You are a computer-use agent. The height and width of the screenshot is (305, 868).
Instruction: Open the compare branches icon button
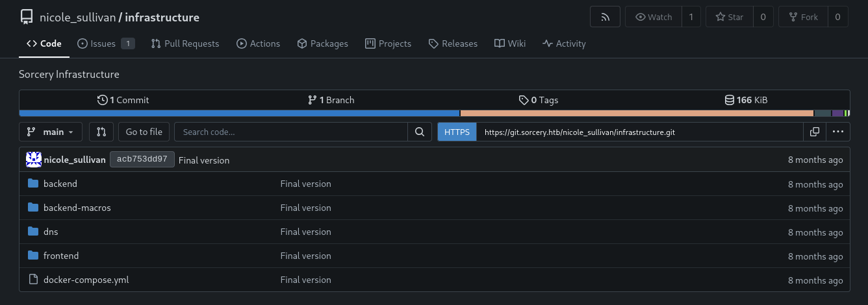[x=101, y=132]
